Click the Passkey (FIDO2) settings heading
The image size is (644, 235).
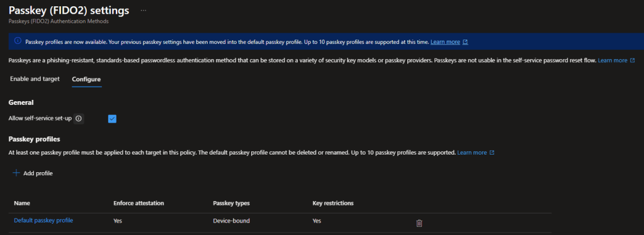click(69, 10)
